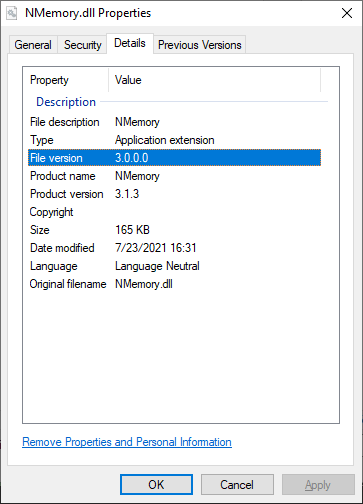Click the value Application extension
Screen dimensions: 363x504
pyautogui.click(x=165, y=140)
